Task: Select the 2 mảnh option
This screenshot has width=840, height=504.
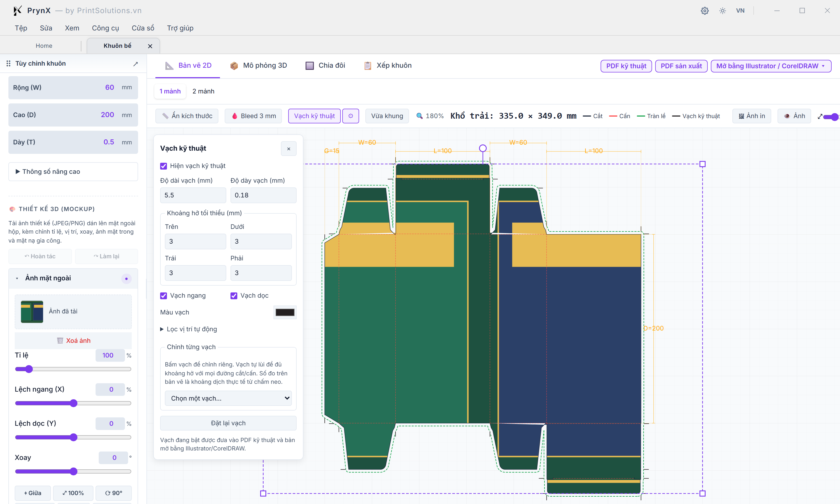Action: click(203, 91)
